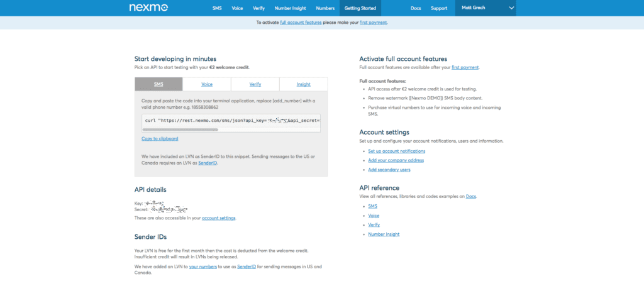Open 'Set up account notifications' link
Viewport: 644px width, 308px height.
coord(397,151)
